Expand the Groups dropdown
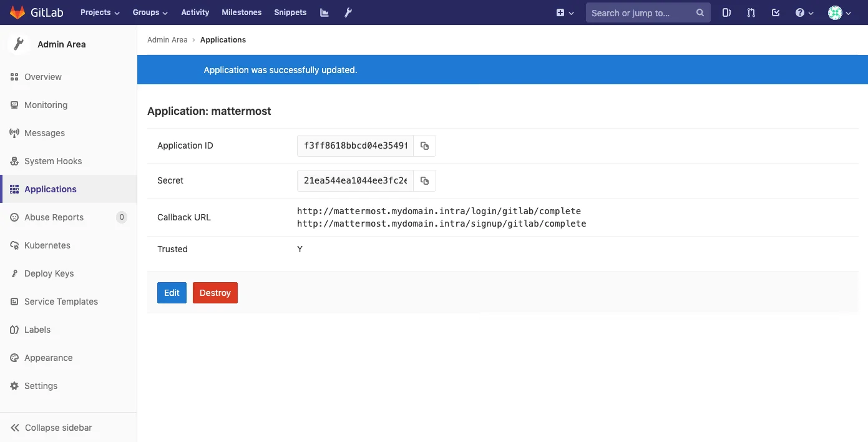The width and height of the screenshot is (868, 442). 150,12
